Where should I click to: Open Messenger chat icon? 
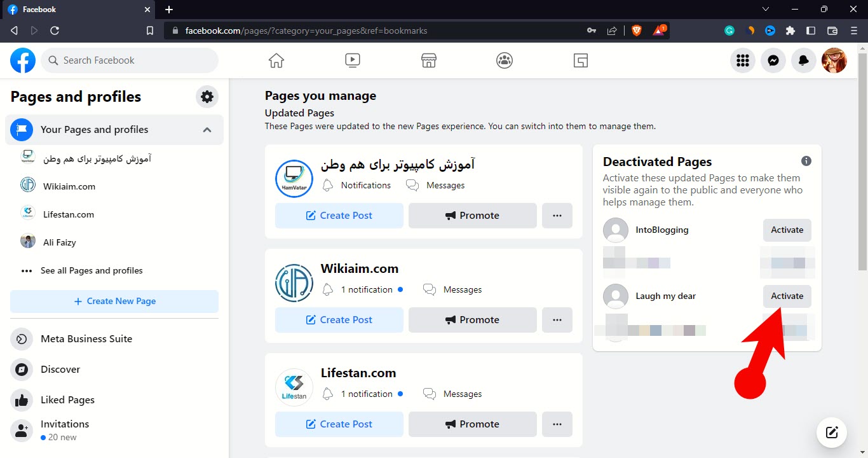point(773,60)
